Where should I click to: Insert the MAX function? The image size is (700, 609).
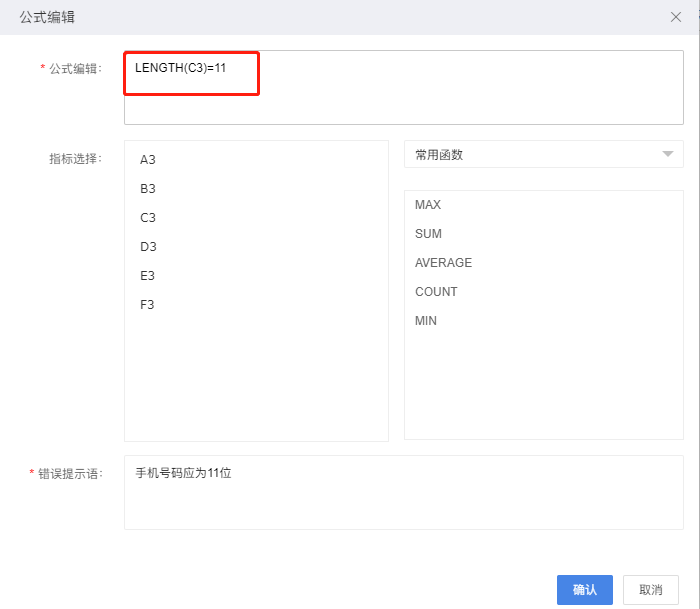pos(428,204)
